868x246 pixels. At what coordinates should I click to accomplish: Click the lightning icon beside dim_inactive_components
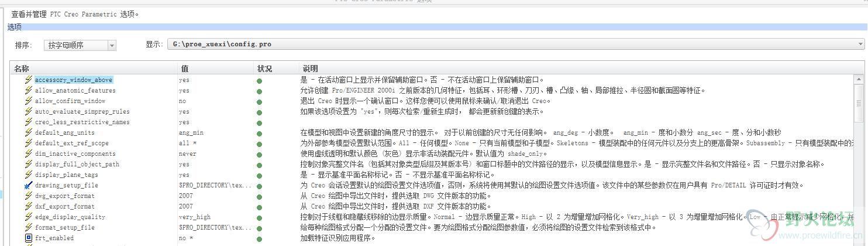28,153
